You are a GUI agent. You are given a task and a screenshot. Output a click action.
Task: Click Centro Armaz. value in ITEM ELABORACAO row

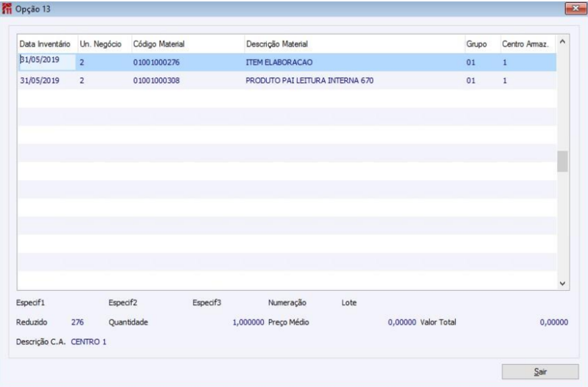tap(505, 62)
